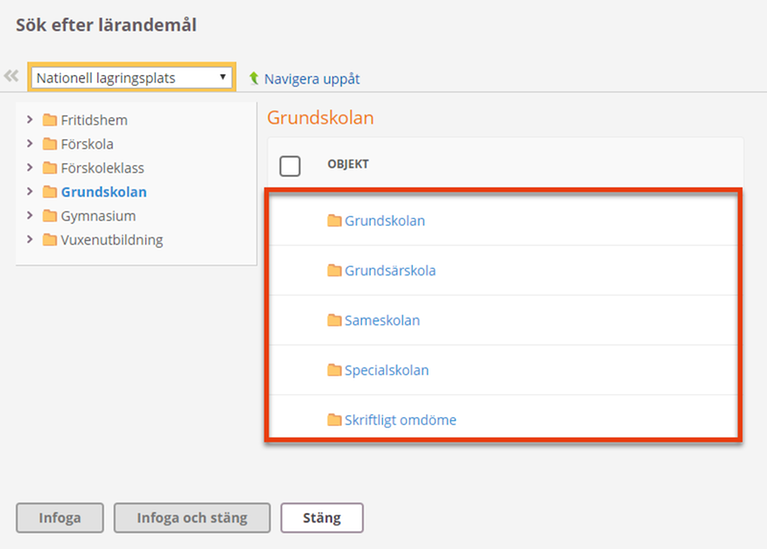Click folder icon beside Grundsärskola in list
This screenshot has width=767, height=549.
coord(334,270)
